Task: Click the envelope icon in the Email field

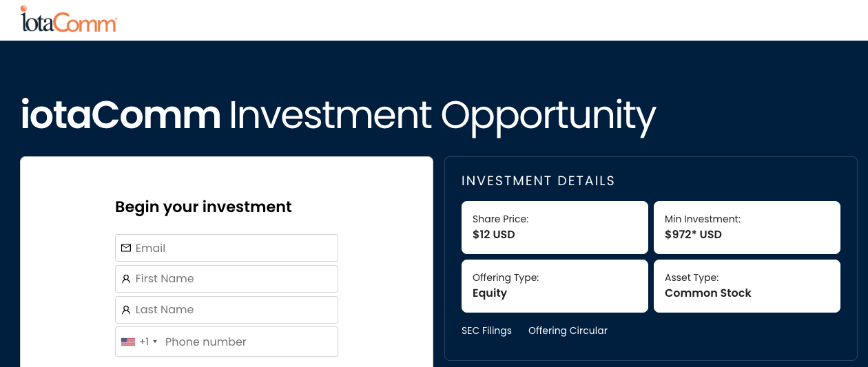Action: pos(126,248)
